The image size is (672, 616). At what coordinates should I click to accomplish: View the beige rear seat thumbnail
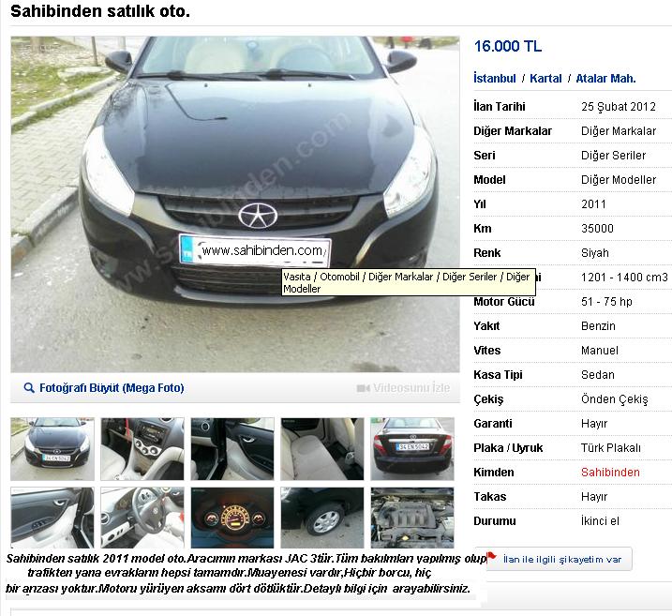[x=322, y=449]
